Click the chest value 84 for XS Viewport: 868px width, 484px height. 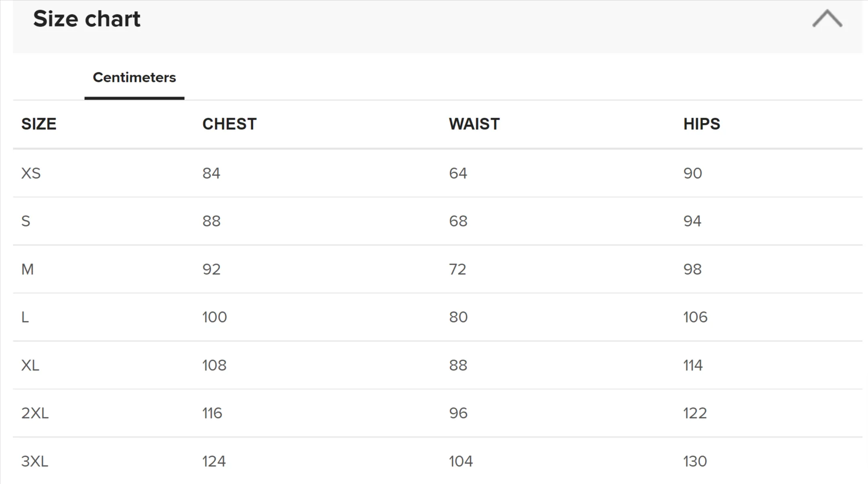pos(211,173)
